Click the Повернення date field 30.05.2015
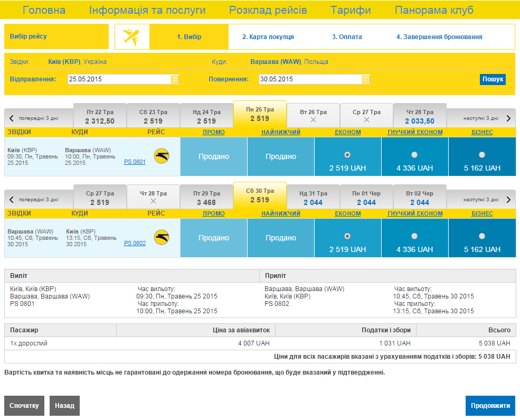Image resolution: width=520 pixels, height=420 pixels. (x=315, y=79)
